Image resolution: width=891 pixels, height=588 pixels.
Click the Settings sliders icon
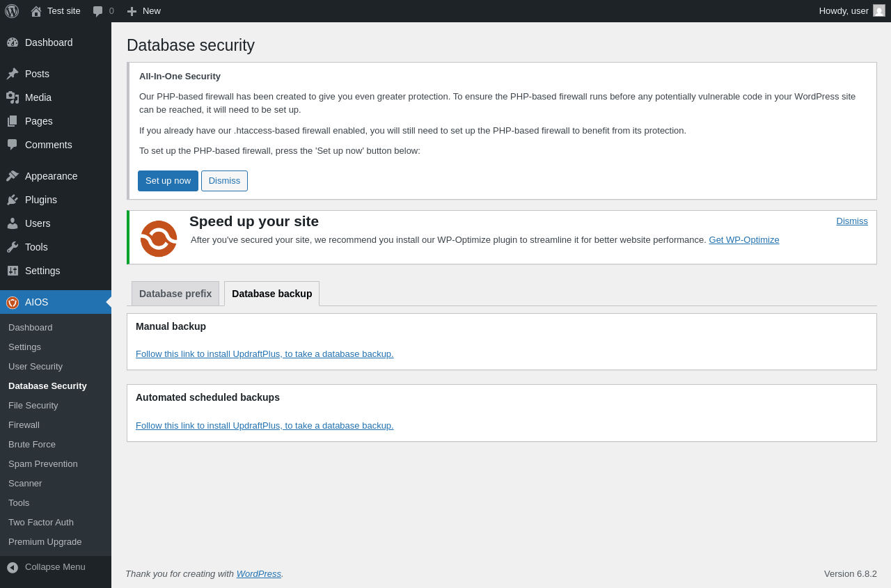click(13, 271)
